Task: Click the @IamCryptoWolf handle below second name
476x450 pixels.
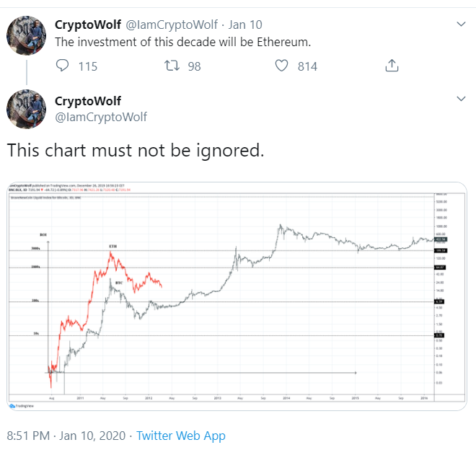Action: coord(101,117)
